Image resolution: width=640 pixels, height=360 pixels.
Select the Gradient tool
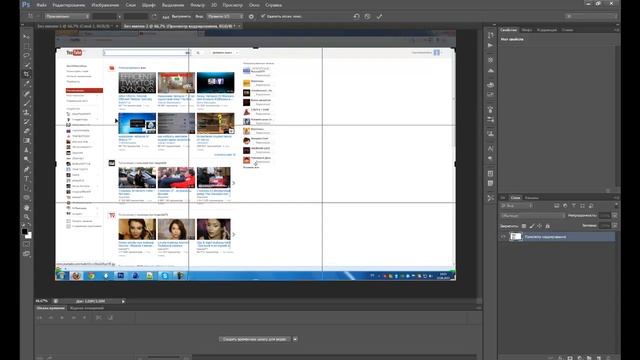(x=27, y=140)
